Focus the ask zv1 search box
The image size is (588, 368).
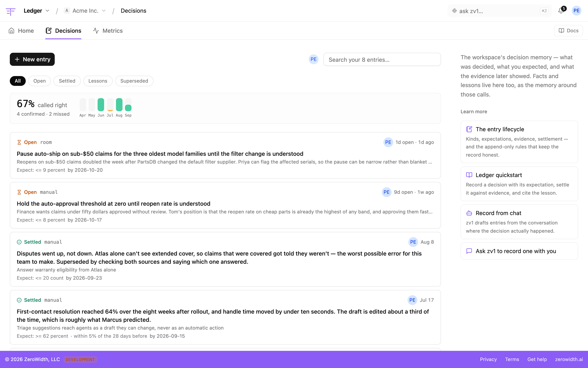[500, 11]
